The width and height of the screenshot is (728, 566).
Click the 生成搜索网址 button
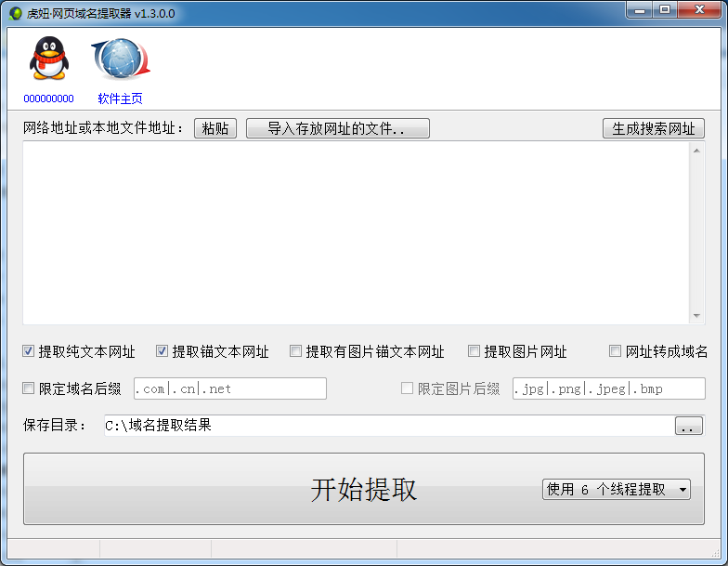[x=654, y=128]
